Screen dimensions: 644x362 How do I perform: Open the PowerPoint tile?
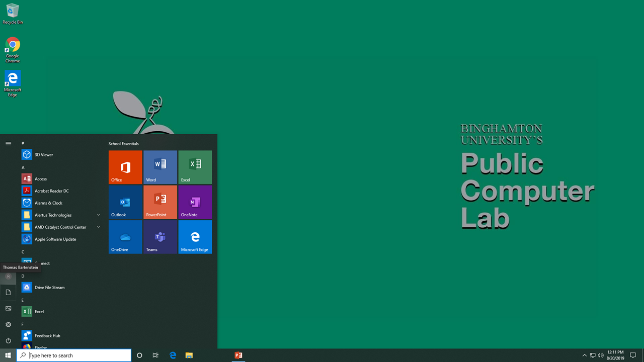pyautogui.click(x=160, y=202)
